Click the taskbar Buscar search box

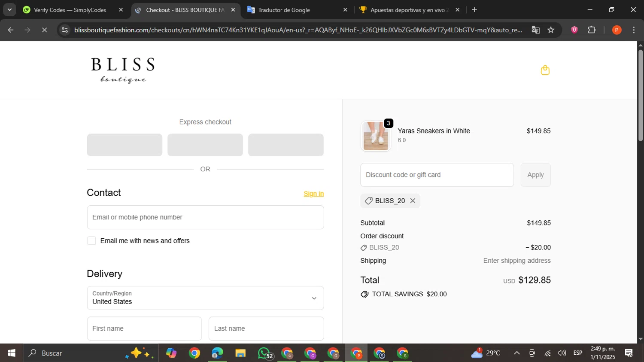(90, 353)
